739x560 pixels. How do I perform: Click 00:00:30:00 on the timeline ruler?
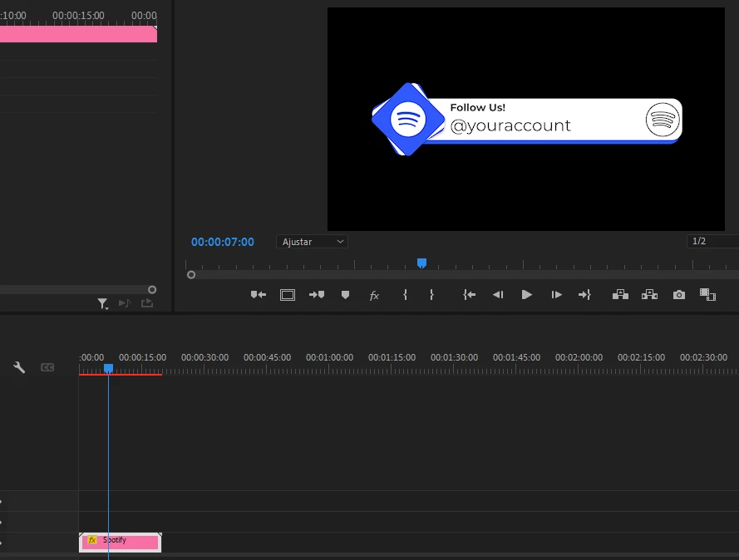[205, 357]
